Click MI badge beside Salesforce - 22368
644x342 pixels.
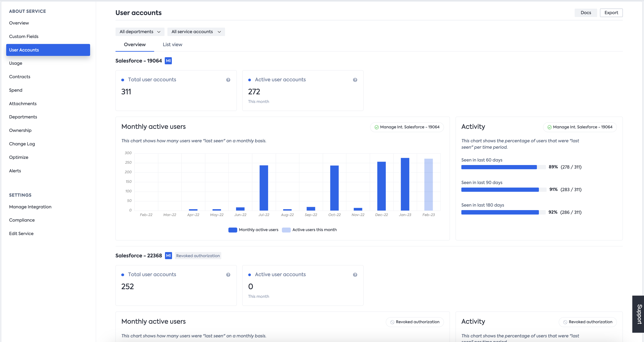pos(168,255)
